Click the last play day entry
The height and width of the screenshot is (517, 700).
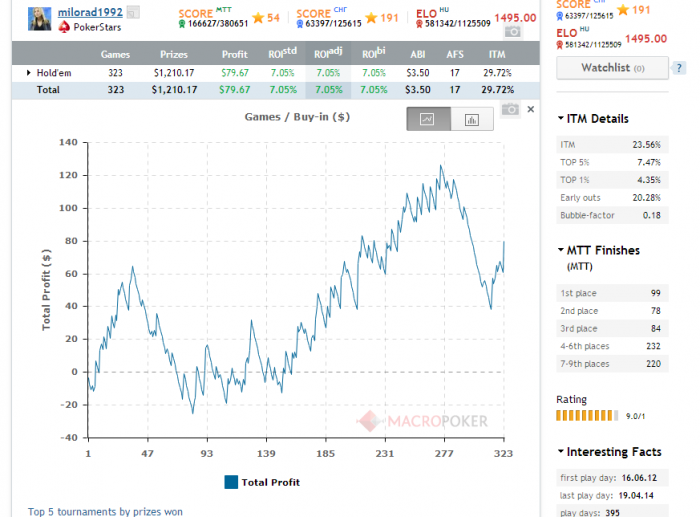click(612, 496)
